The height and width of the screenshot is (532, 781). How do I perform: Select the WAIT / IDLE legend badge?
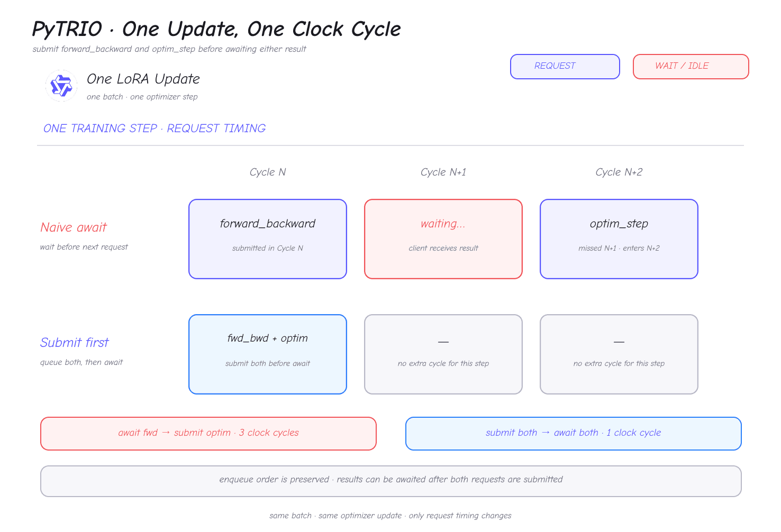click(691, 67)
